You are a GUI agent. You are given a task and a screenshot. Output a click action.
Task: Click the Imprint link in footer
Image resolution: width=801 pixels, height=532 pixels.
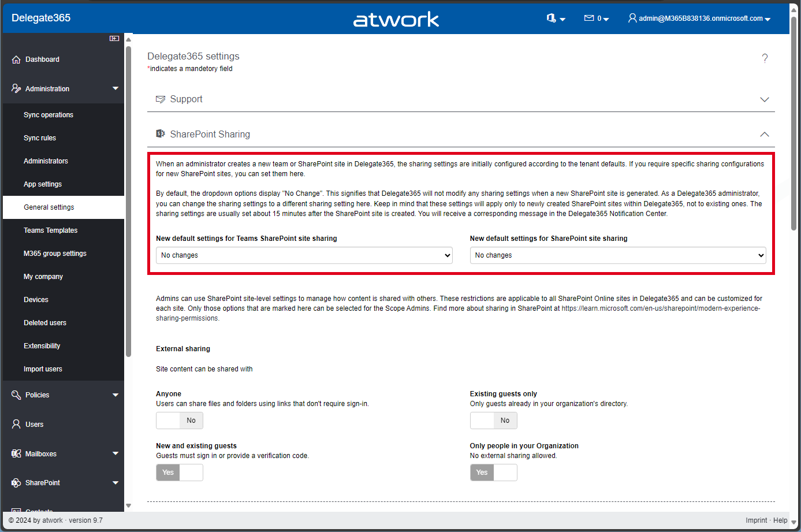[x=756, y=520]
